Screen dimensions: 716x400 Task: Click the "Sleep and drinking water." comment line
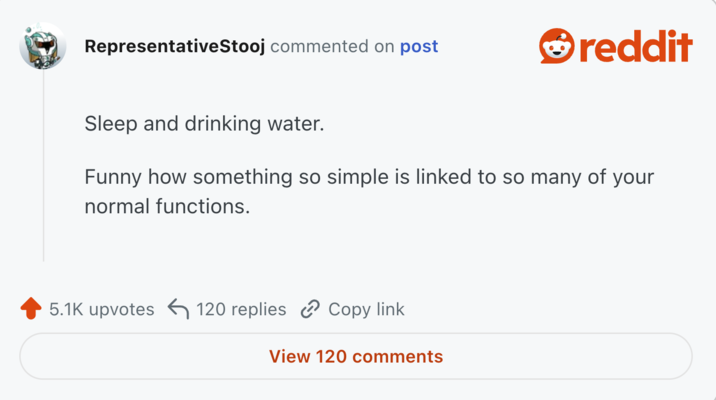[x=205, y=126]
